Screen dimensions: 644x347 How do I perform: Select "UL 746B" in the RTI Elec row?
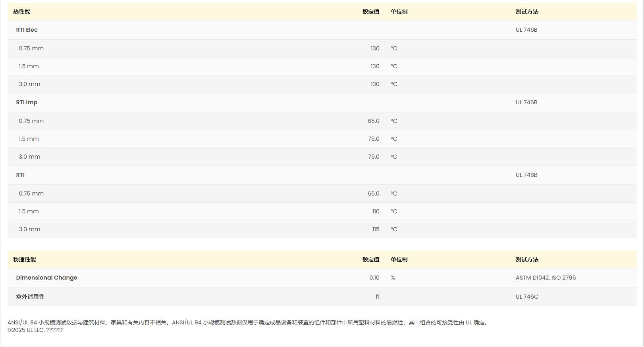pyautogui.click(x=526, y=30)
